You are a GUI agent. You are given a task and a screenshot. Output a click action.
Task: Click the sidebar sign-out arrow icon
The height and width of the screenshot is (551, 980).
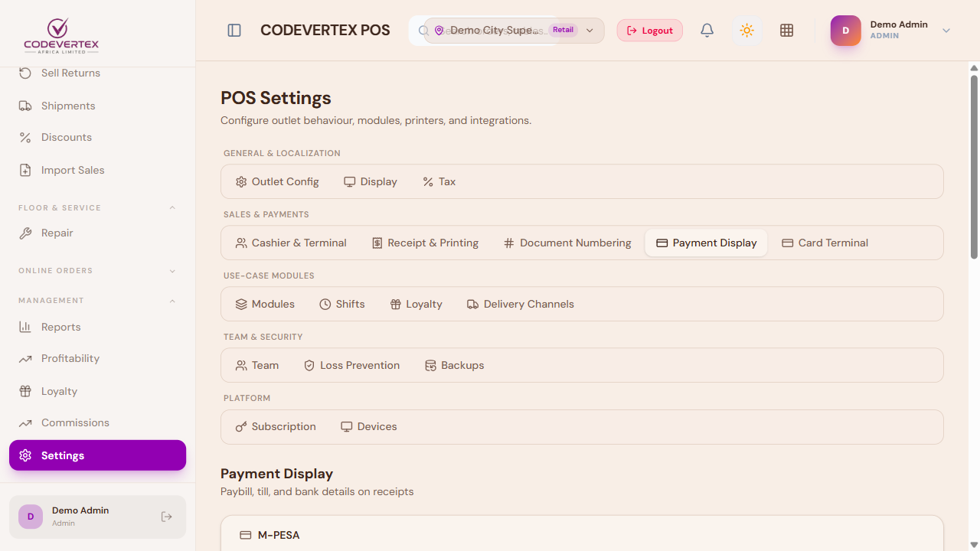click(x=167, y=517)
